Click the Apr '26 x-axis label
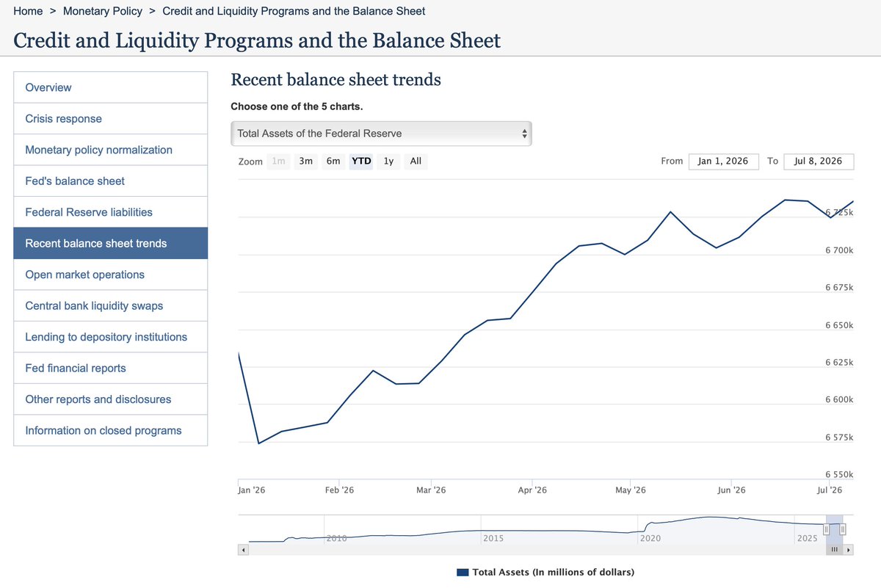This screenshot has width=881, height=588. click(x=532, y=490)
